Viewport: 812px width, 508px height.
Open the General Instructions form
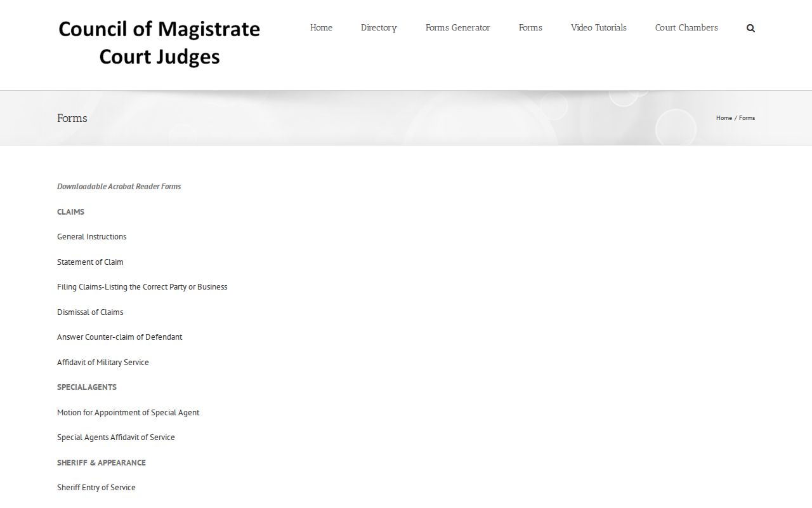click(91, 237)
